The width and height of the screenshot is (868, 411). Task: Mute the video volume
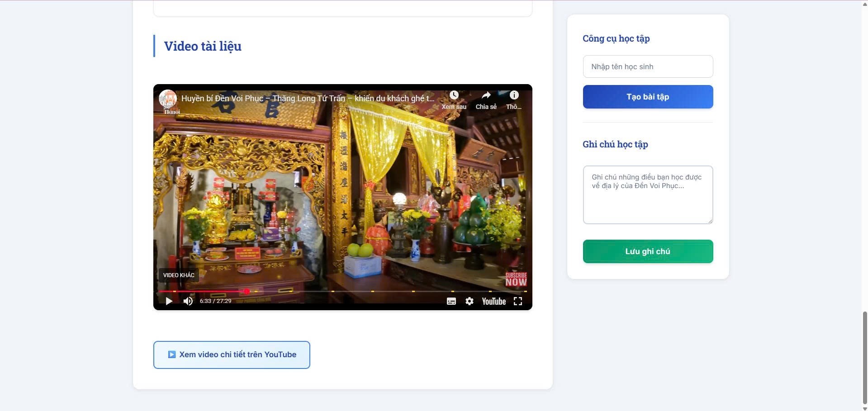(x=188, y=301)
